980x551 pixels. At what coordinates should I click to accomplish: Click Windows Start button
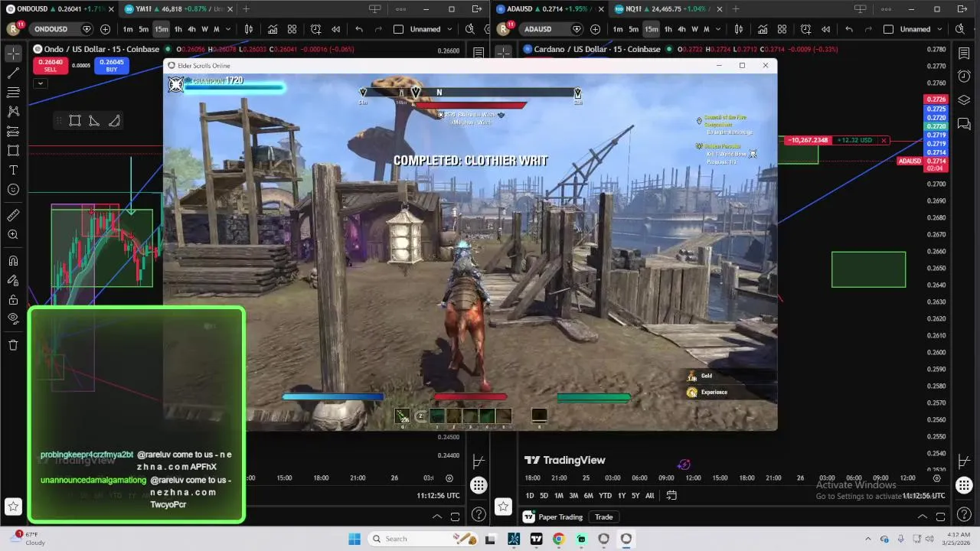354,539
